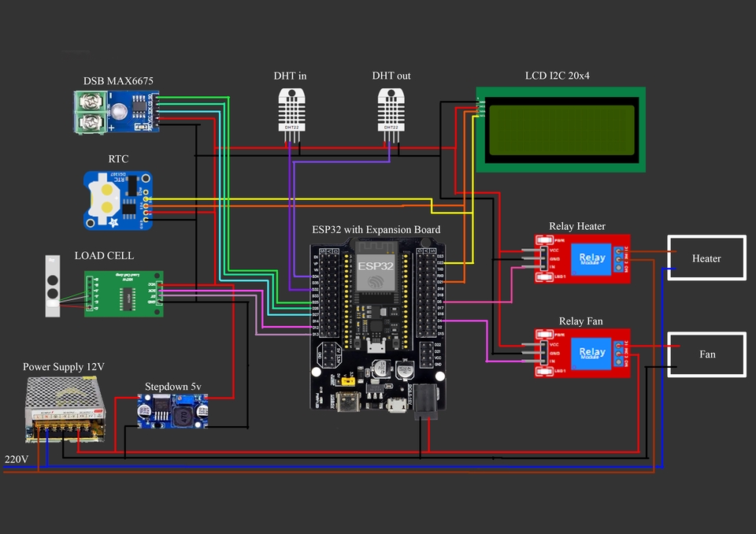The image size is (756, 534).
Task: Adjust the potentiometer on the Stepdown 5v module
Action: click(x=185, y=399)
